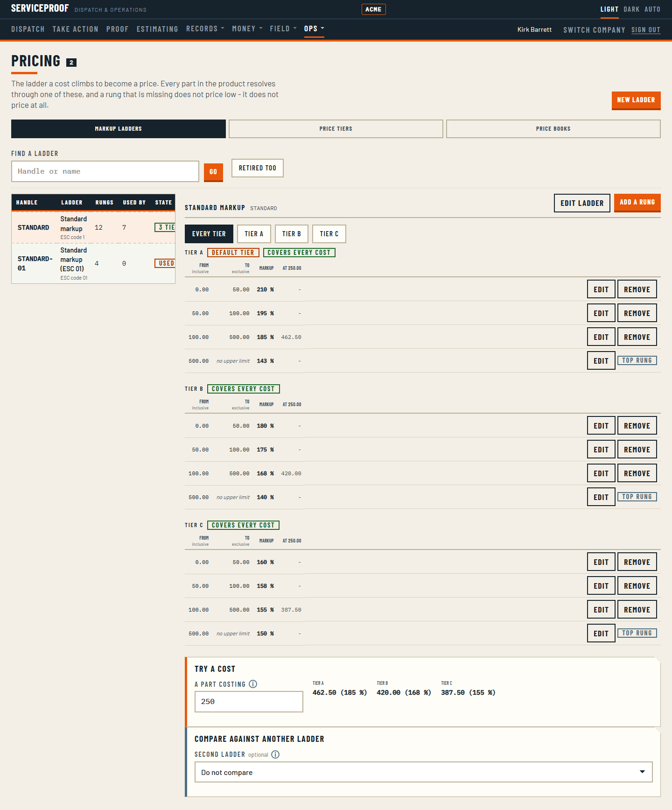This screenshot has width=672, height=810.
Task: Filter rungs to Tier A
Action: (254, 234)
